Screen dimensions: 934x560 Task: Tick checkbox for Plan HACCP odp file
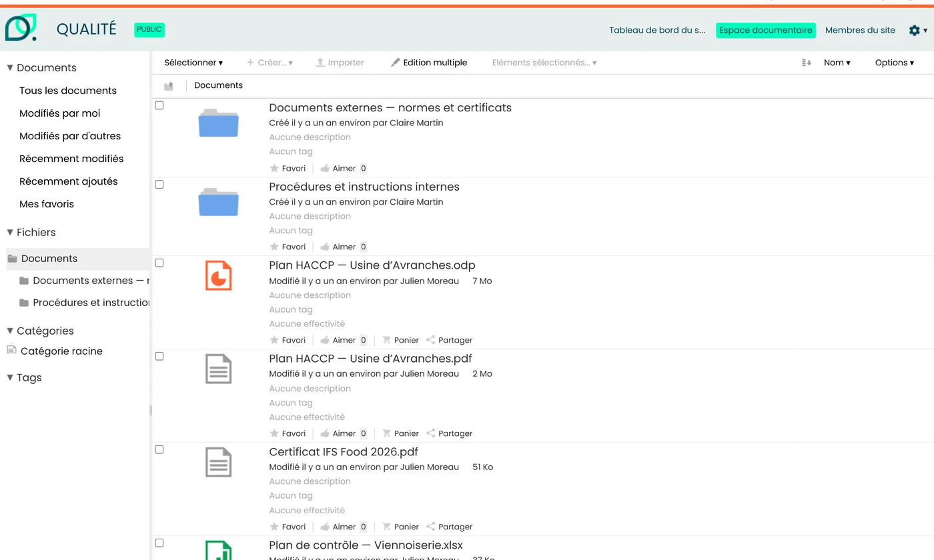coord(159,263)
